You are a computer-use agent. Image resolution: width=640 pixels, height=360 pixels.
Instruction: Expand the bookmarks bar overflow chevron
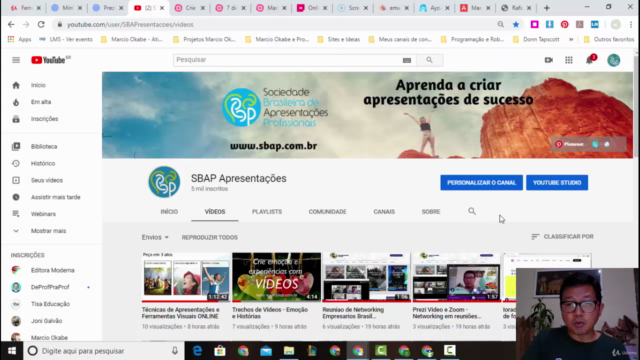[x=571, y=40]
